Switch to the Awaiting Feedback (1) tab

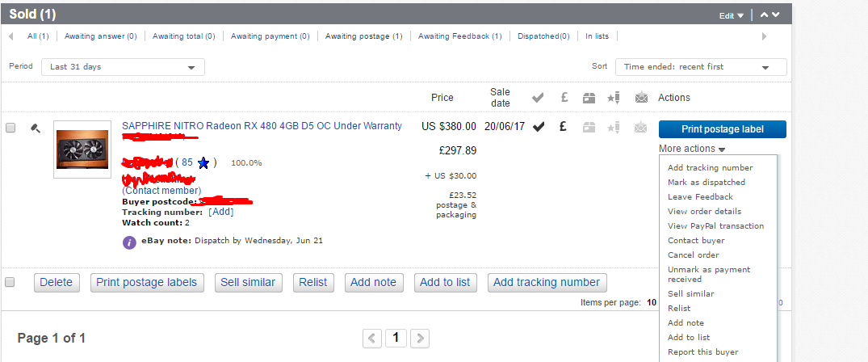pyautogui.click(x=459, y=36)
